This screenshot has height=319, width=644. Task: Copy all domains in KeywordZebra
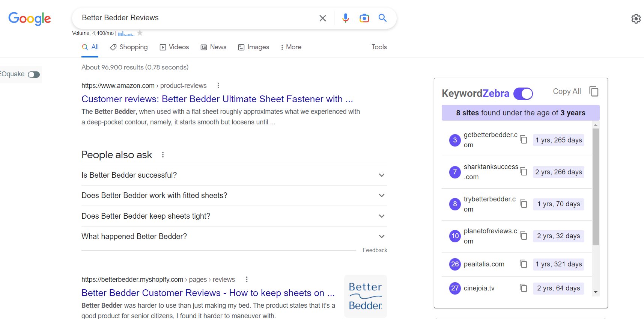click(594, 91)
